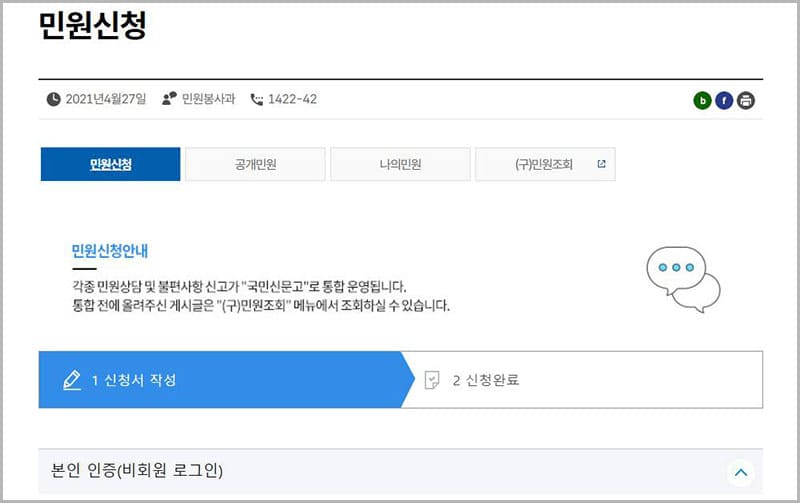
Task: Click the external link icon on (구)민원조회
Action: coord(601,164)
